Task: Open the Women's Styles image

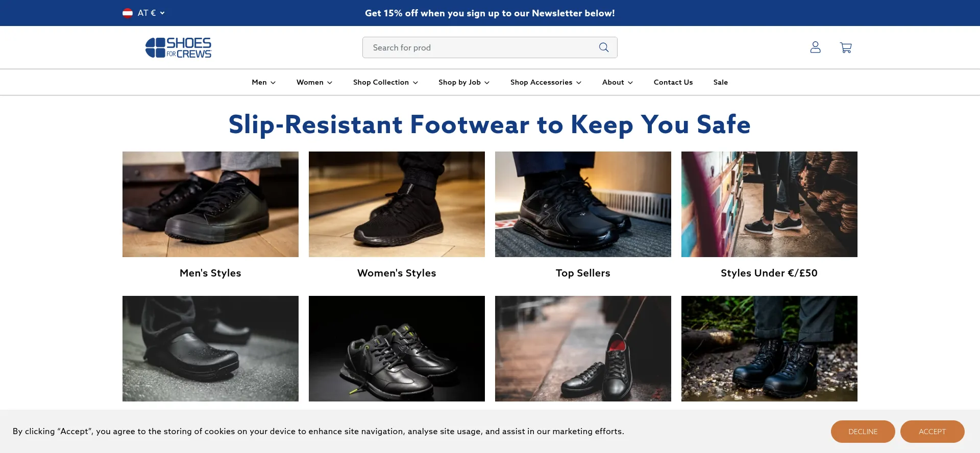Action: pos(397,204)
